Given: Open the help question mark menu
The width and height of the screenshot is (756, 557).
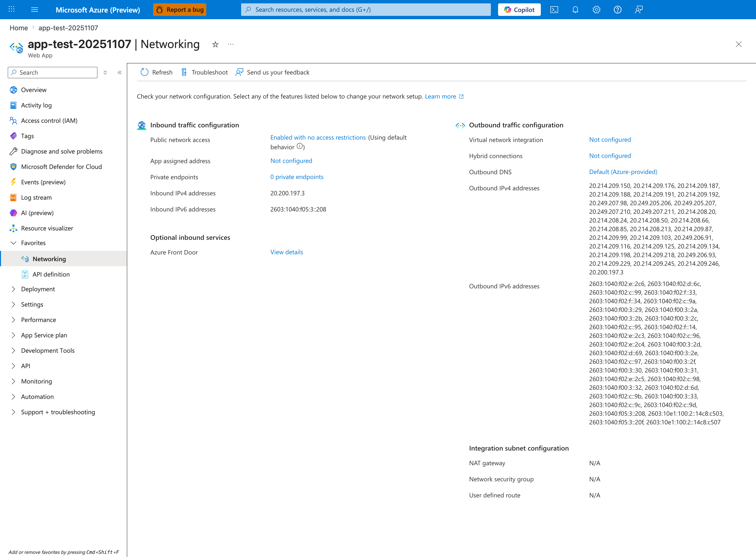Looking at the screenshot, I should [x=617, y=9].
